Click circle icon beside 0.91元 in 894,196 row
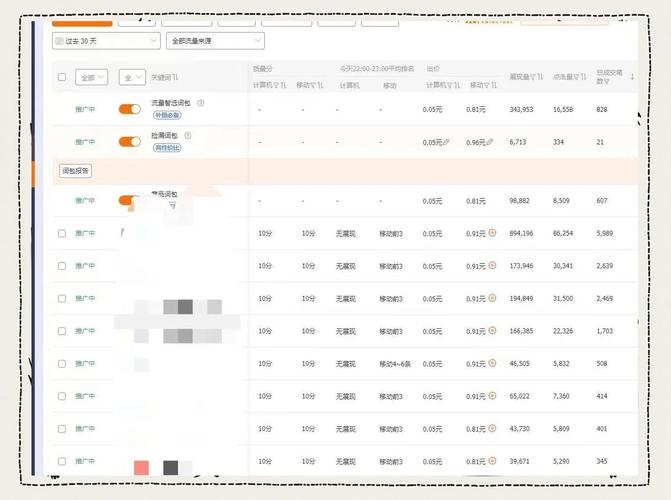This screenshot has height=500, width=671. pos(492,233)
